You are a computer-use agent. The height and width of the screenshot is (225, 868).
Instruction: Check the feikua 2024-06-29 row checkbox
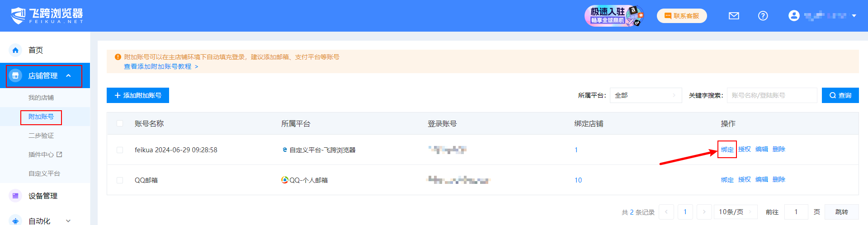[x=120, y=150]
